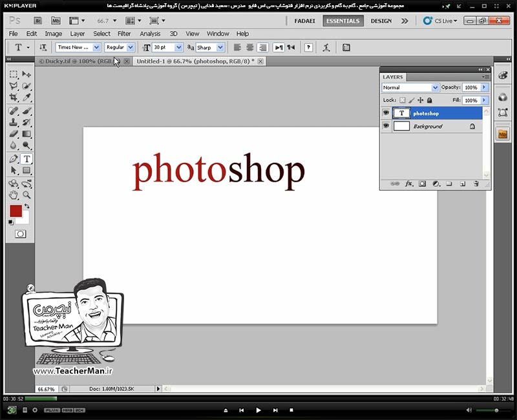This screenshot has height=420, width=517.
Task: Open the zoom level dropdown arrow
Action: [115, 21]
